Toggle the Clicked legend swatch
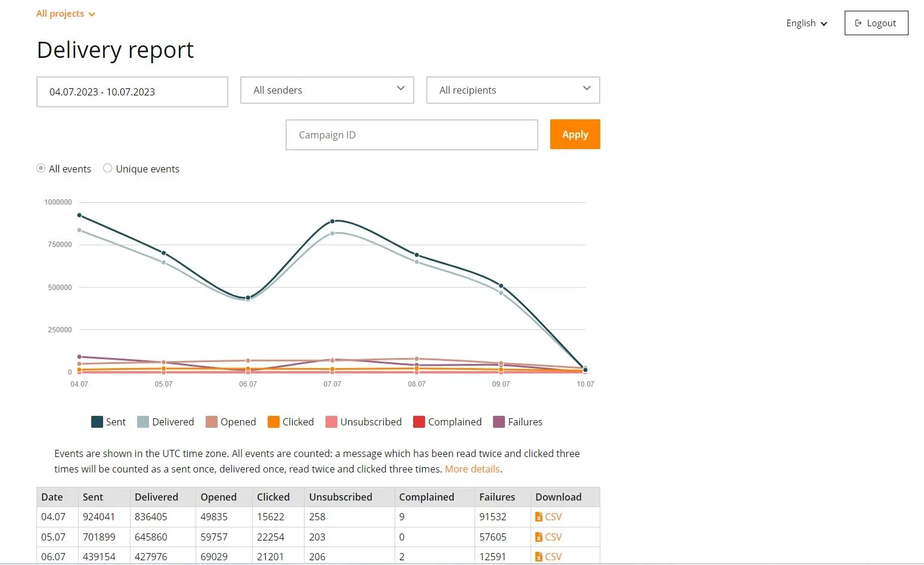The image size is (924, 565). coord(274,422)
